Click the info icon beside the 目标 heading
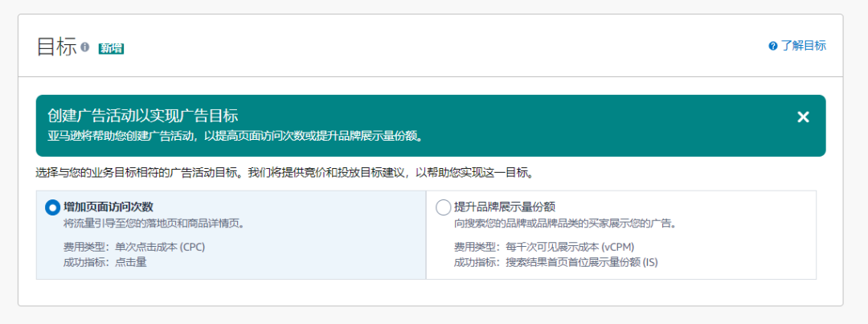 pyautogui.click(x=85, y=47)
